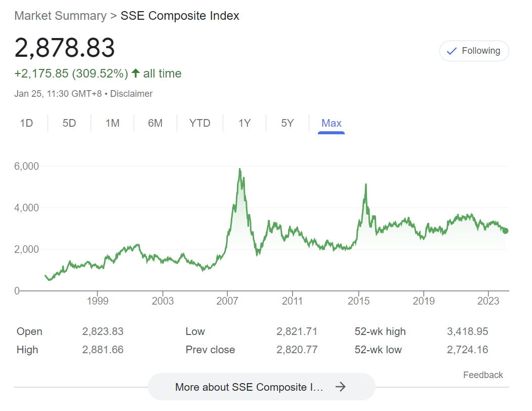Click the Low value 2,821.71

coord(297,331)
